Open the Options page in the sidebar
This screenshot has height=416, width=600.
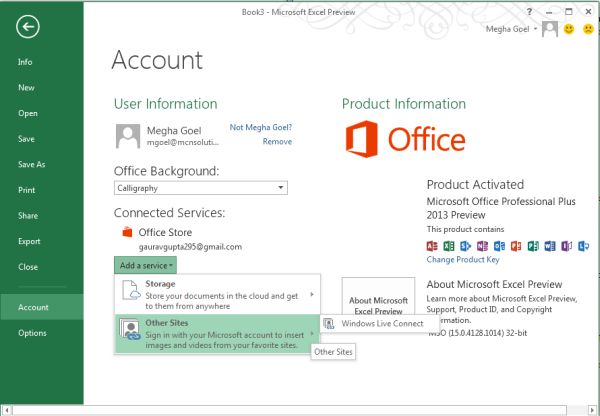[32, 333]
